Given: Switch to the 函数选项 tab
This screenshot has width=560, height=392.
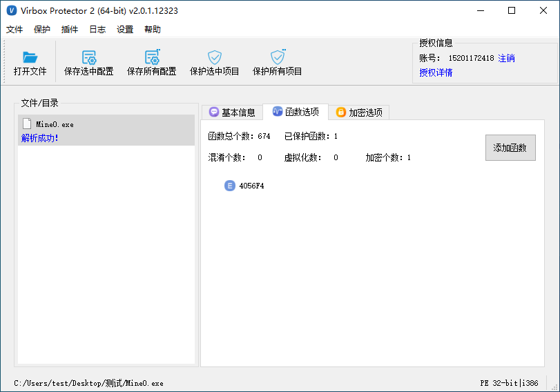Looking at the screenshot, I should tap(296, 112).
